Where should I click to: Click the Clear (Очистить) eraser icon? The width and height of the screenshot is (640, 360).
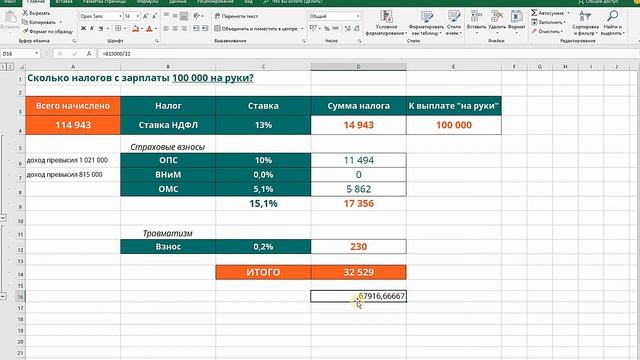point(534,31)
